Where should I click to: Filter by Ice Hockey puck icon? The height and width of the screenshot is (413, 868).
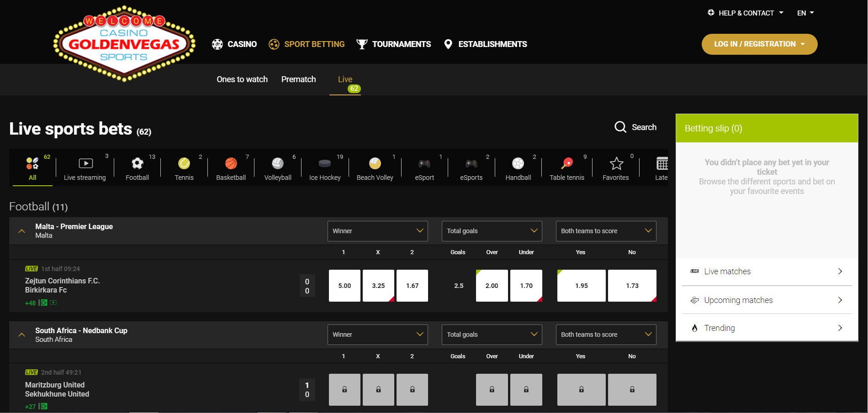point(325,163)
